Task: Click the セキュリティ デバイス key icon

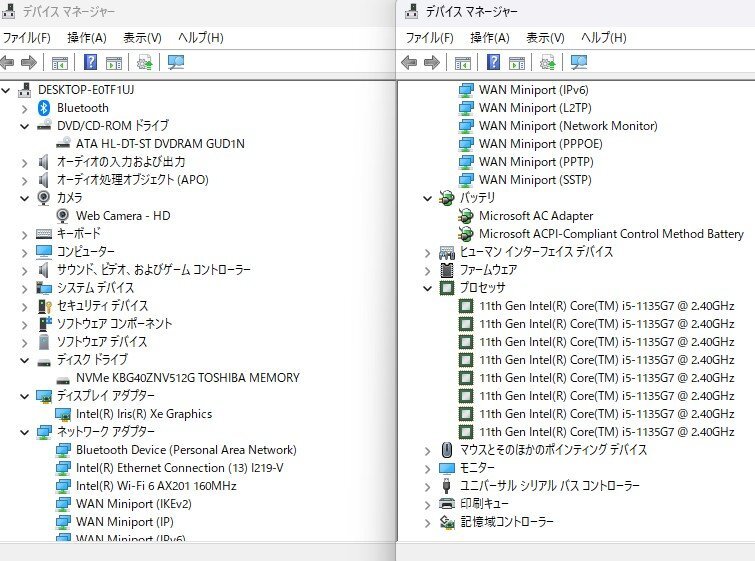Action: point(44,306)
